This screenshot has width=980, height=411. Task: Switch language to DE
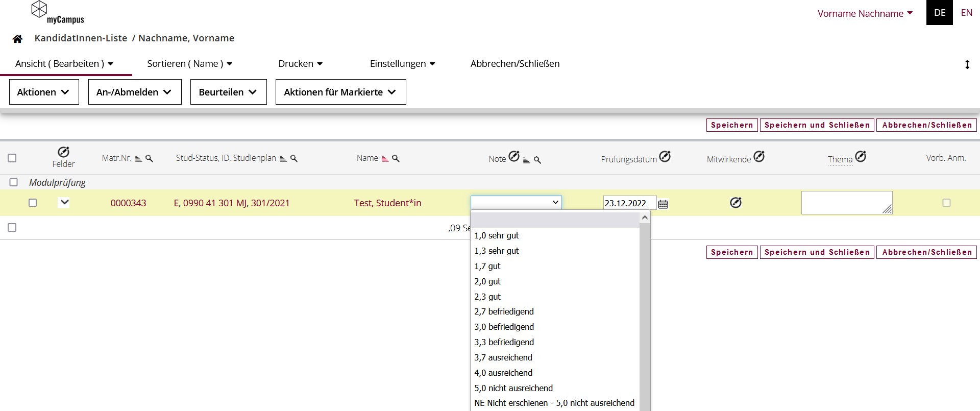click(940, 13)
